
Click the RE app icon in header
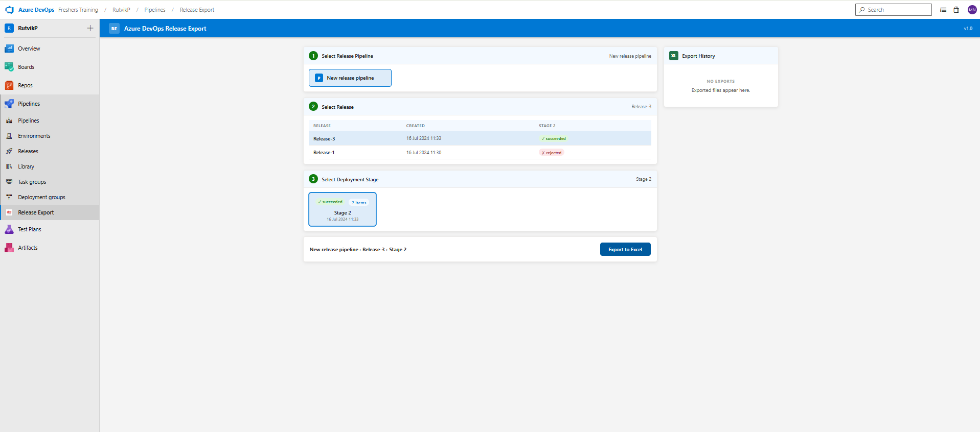[x=114, y=29]
